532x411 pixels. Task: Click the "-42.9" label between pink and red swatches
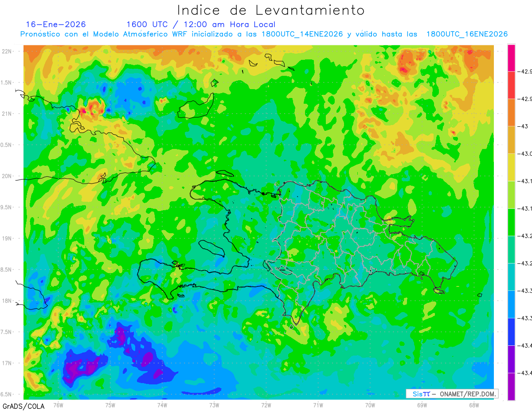tap(525, 71)
